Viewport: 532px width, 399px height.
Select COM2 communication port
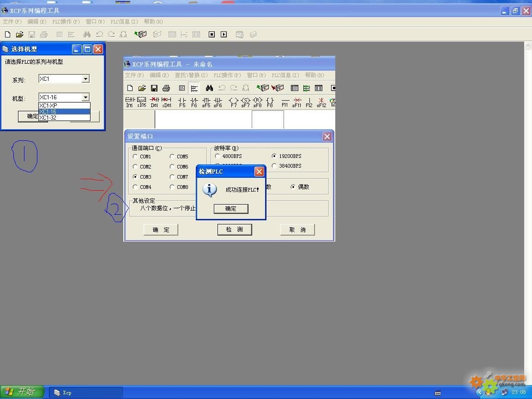pos(142,167)
